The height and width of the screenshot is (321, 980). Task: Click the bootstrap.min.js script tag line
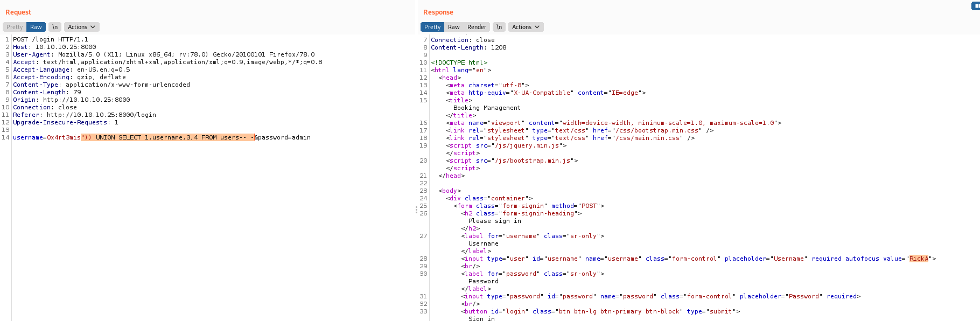(512, 160)
